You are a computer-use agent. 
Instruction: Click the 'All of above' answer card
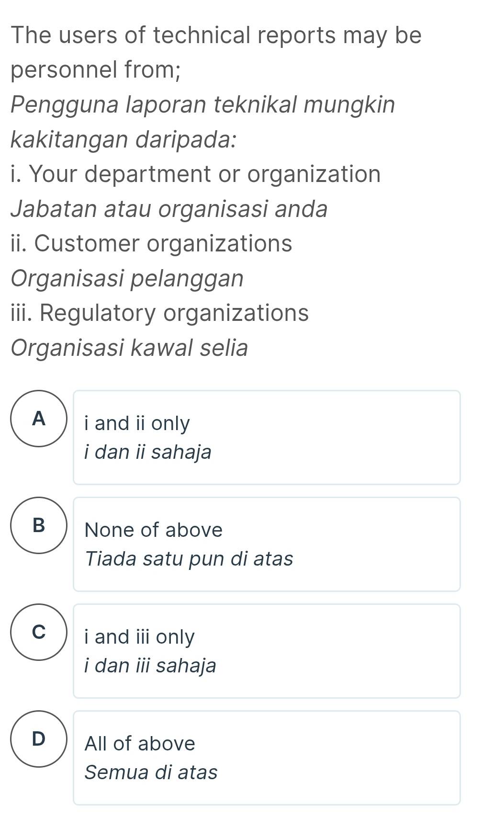pos(267,757)
